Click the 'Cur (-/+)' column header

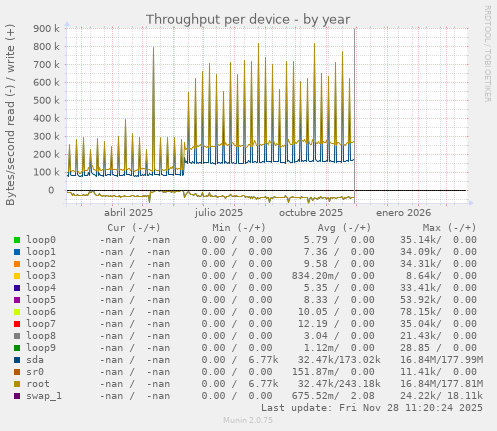[134, 228]
